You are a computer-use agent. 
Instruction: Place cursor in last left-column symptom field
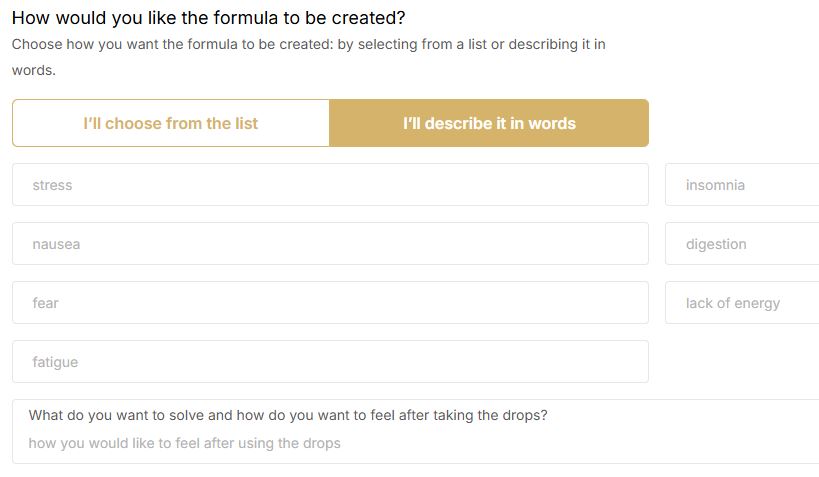tap(330, 362)
